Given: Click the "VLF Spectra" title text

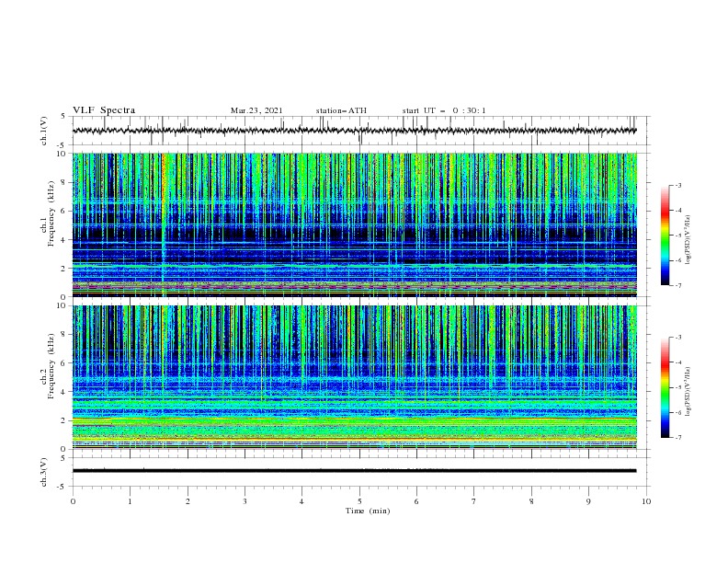Looking at the screenshot, I should pyautogui.click(x=104, y=110).
